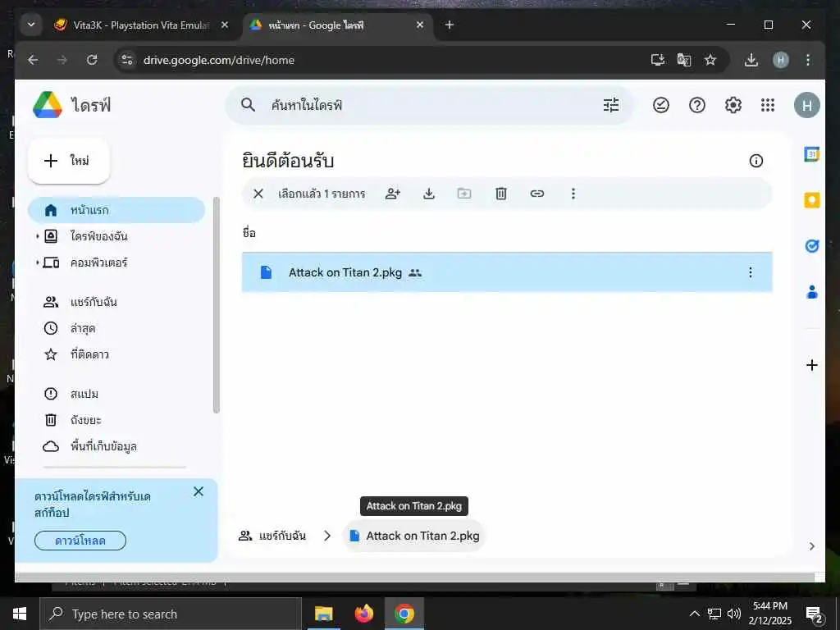Open more actions menu in the selection toolbar

573,194
